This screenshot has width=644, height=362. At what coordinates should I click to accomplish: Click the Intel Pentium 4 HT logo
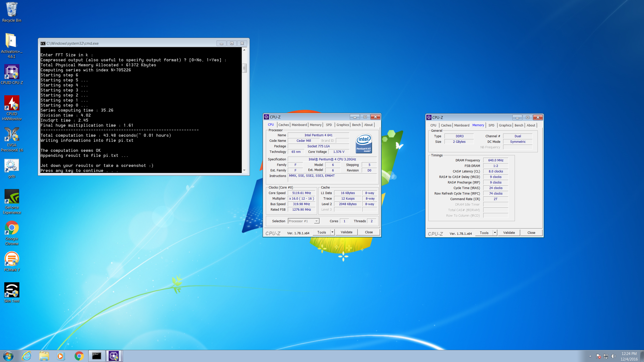pyautogui.click(x=364, y=143)
